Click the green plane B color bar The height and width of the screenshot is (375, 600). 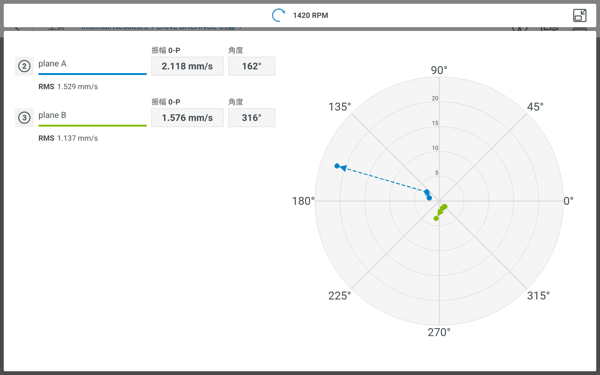pos(92,126)
